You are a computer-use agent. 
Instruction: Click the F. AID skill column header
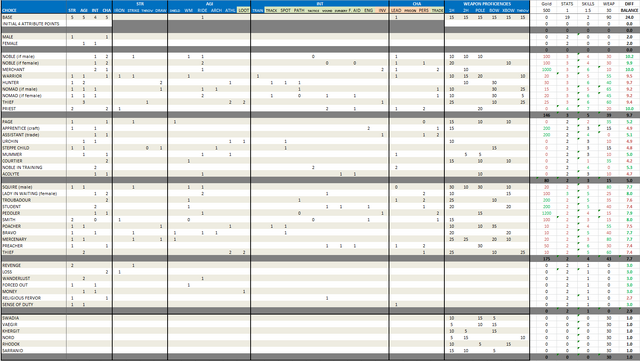pos(355,10)
